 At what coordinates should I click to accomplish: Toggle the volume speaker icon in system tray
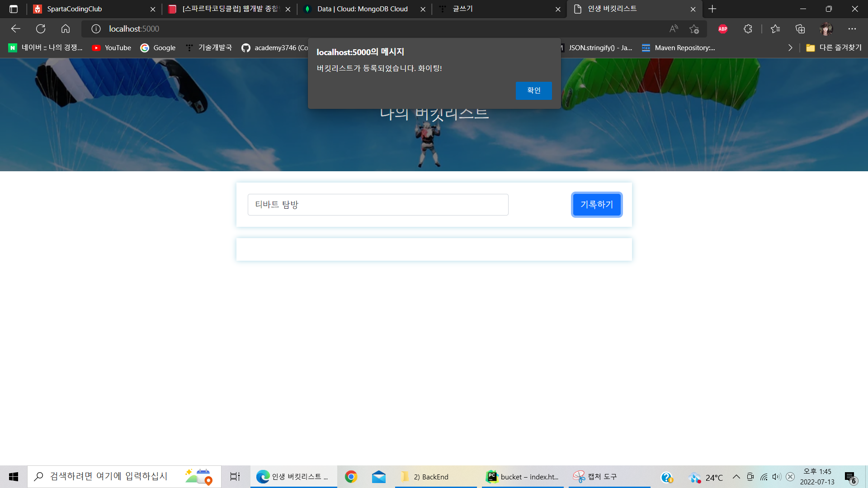(x=777, y=477)
